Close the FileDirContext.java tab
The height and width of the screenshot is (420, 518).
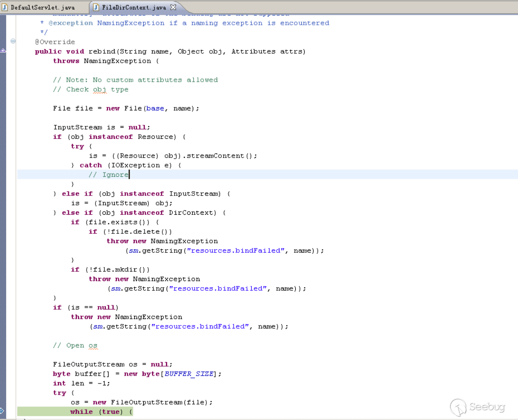[173, 7]
